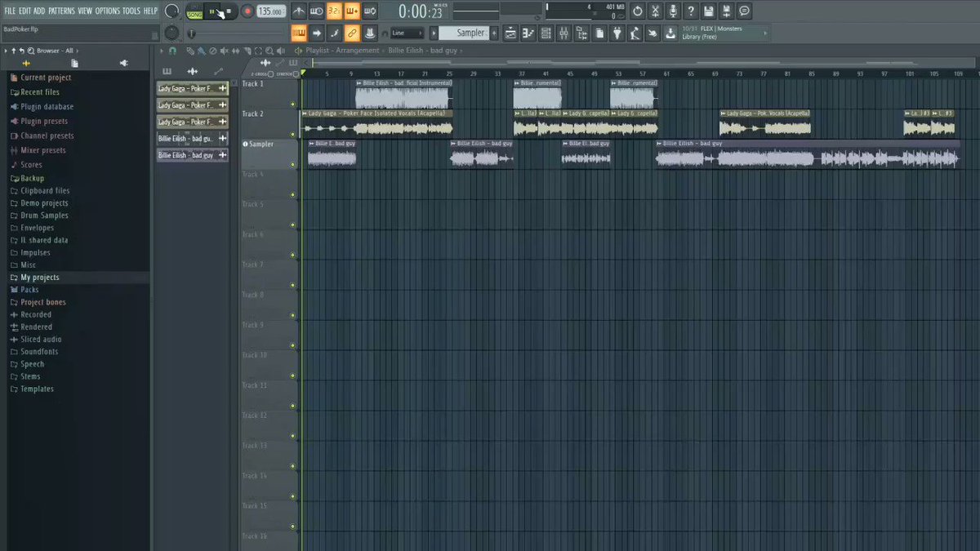Toggle the STRETCH option

point(296,74)
